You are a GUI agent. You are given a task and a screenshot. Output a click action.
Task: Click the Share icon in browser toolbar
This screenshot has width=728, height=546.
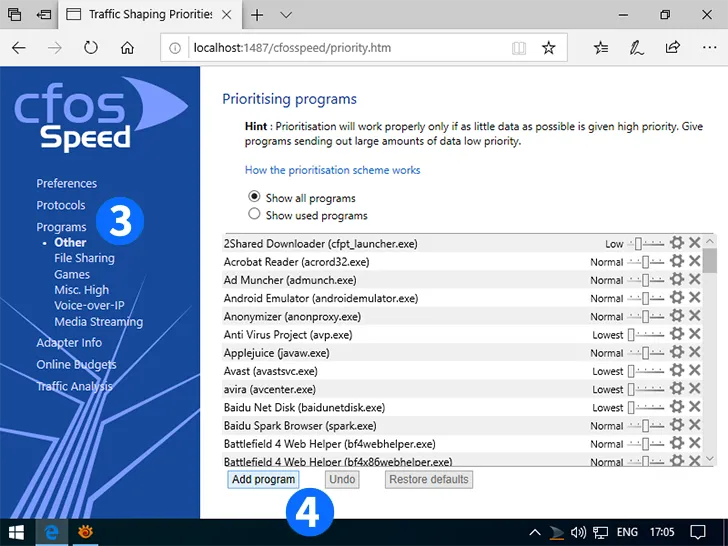point(672,47)
